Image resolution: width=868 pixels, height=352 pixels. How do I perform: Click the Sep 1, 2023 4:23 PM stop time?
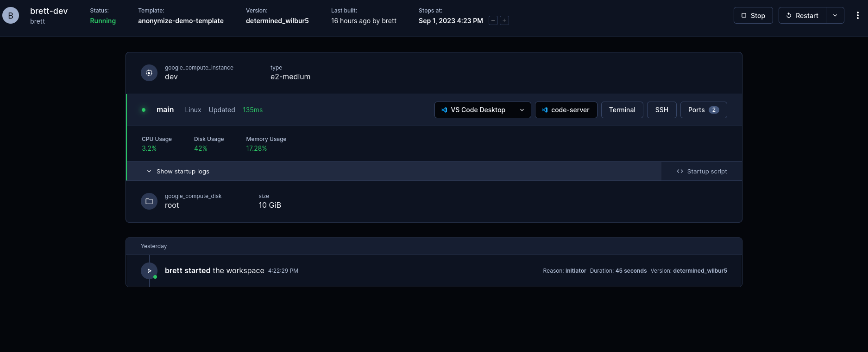pyautogui.click(x=451, y=21)
